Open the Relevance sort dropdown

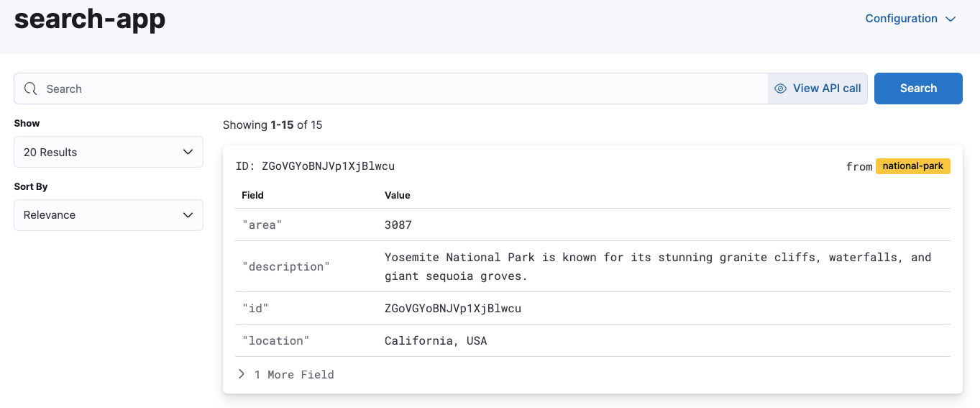coord(109,215)
